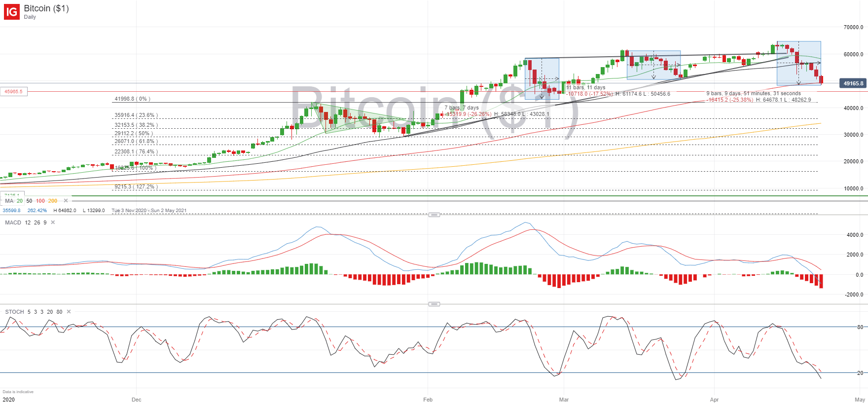Screen dimensions: 868x404
Task: Click the STOCH 80 parameter value
Action: tap(59, 312)
